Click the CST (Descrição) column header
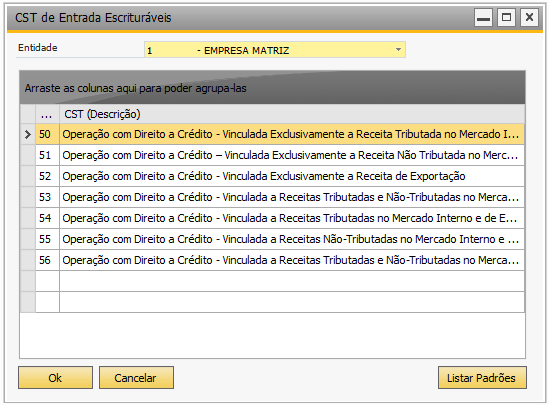This screenshot has height=405, width=549. (x=292, y=114)
